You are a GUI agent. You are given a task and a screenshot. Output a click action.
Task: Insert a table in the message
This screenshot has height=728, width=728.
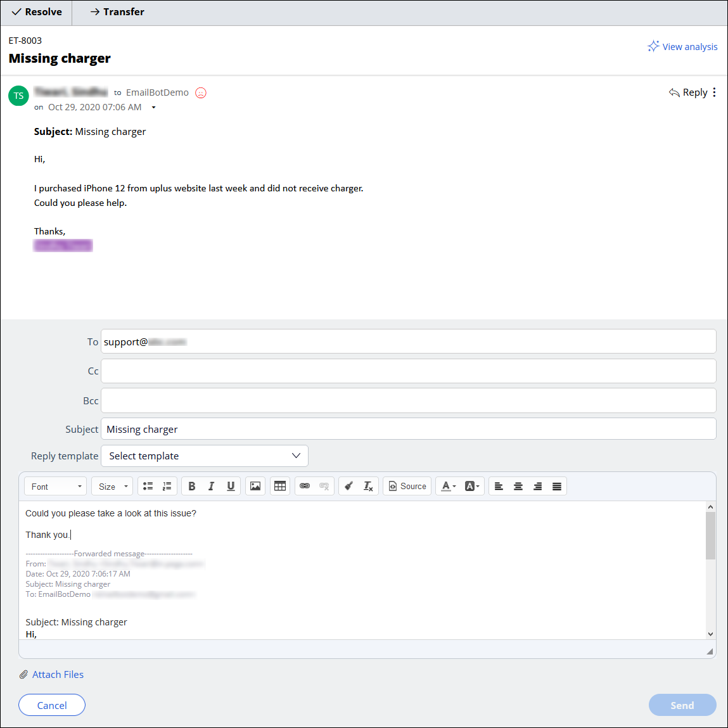280,486
